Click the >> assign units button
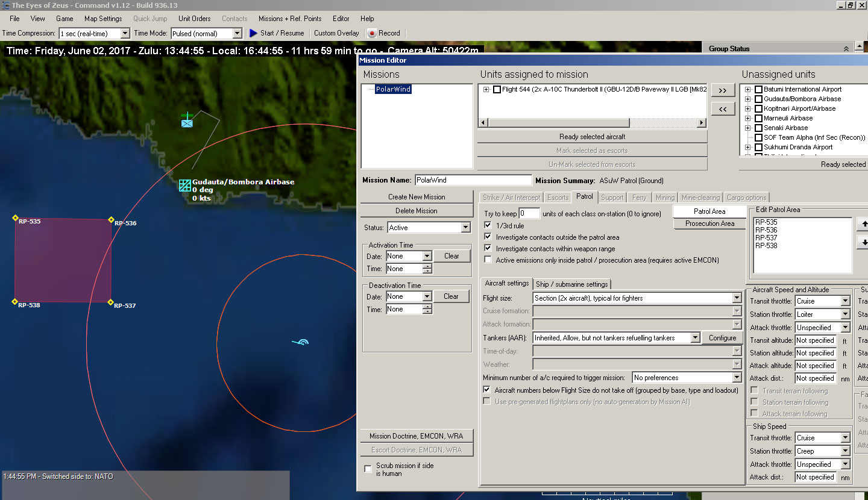This screenshot has width=868, height=500. pyautogui.click(x=723, y=90)
